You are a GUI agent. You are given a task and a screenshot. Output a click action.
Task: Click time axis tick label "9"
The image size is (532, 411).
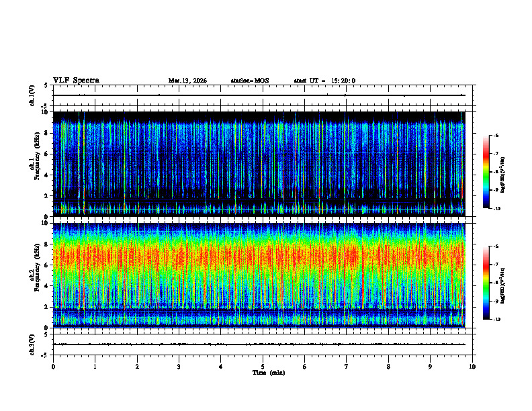pos(430,367)
